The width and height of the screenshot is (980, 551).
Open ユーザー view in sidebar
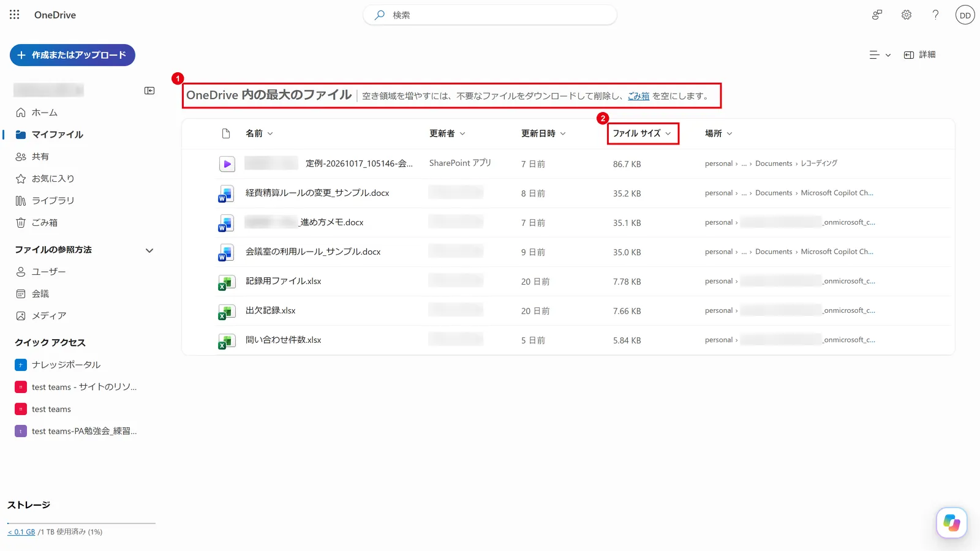[40, 272]
